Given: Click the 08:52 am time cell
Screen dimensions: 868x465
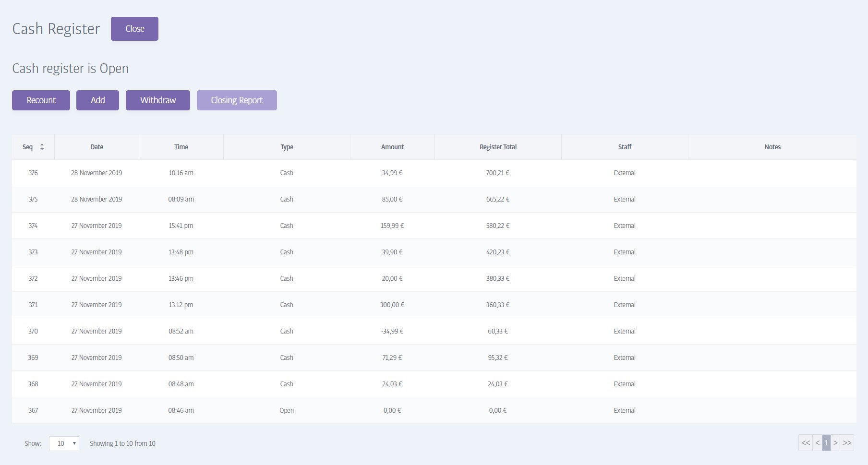Looking at the screenshot, I should [181, 331].
